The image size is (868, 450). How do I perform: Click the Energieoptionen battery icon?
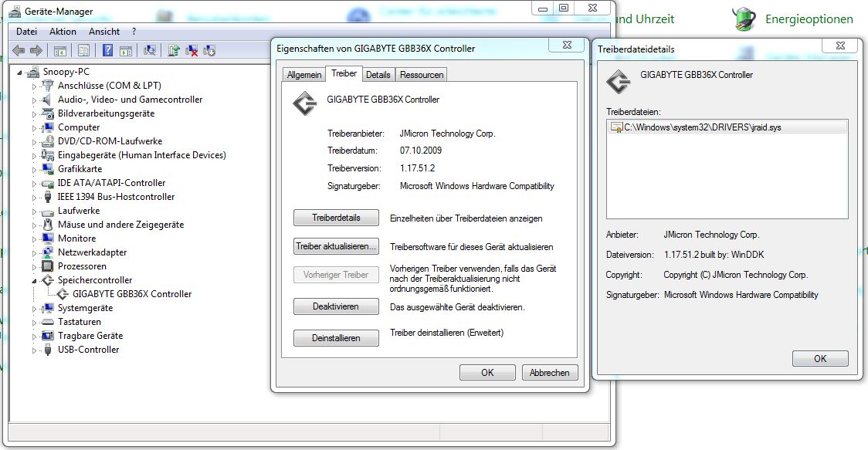(744, 19)
